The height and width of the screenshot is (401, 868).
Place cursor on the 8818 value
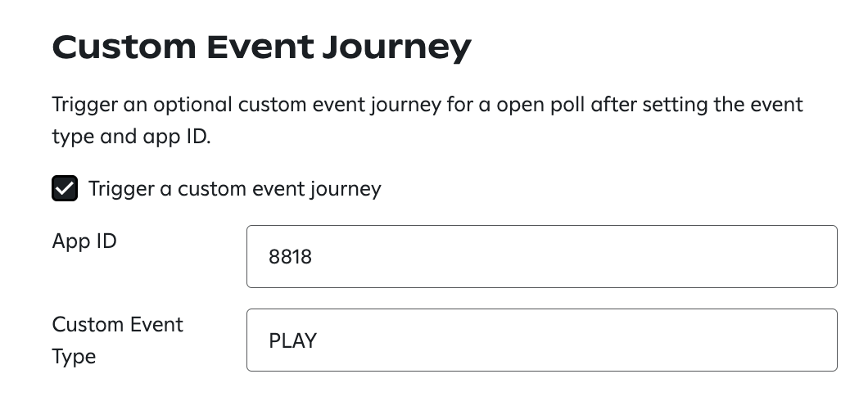(x=290, y=257)
